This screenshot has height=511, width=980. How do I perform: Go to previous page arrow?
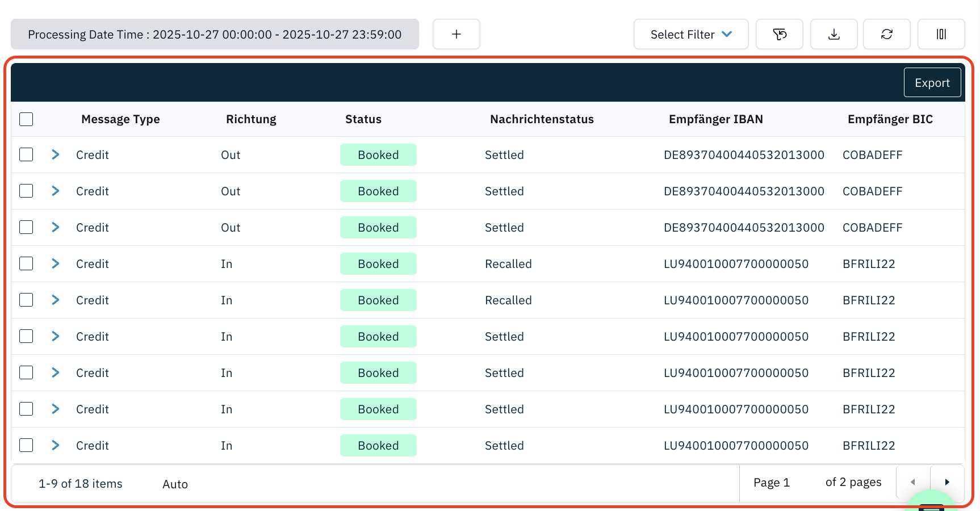913,482
